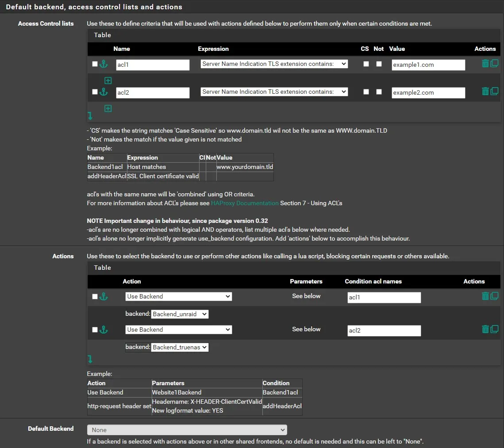Click plus icon below acl1 row
The image size is (504, 448).
coord(108,80)
